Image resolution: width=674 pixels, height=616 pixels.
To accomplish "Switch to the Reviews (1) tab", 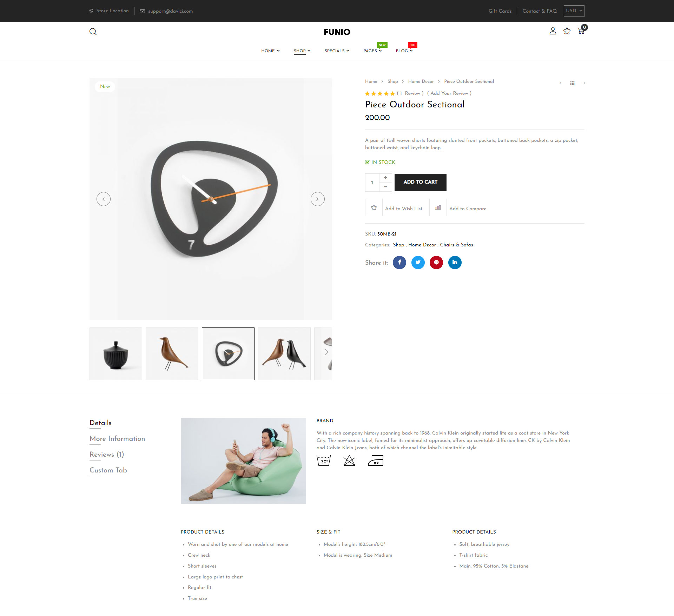I will (107, 455).
